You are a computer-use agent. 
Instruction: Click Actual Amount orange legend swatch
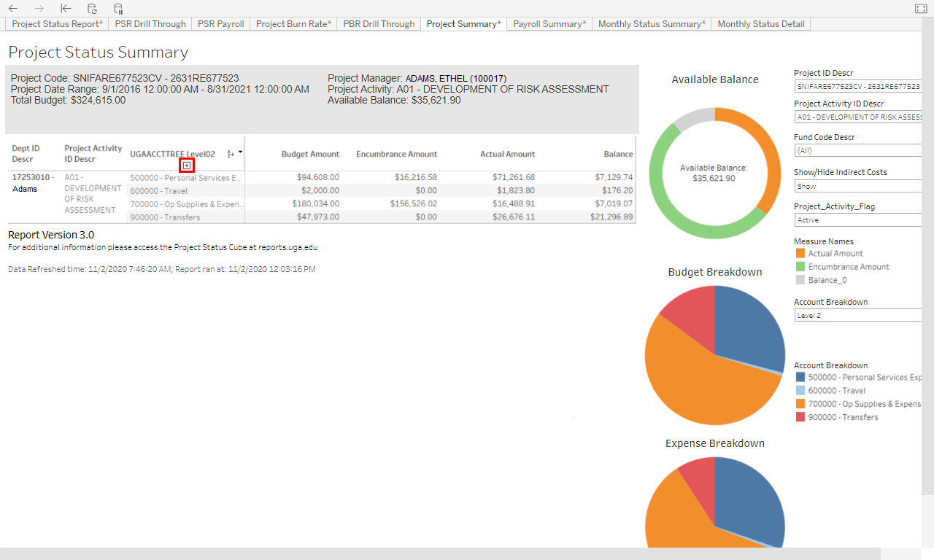[800, 254]
